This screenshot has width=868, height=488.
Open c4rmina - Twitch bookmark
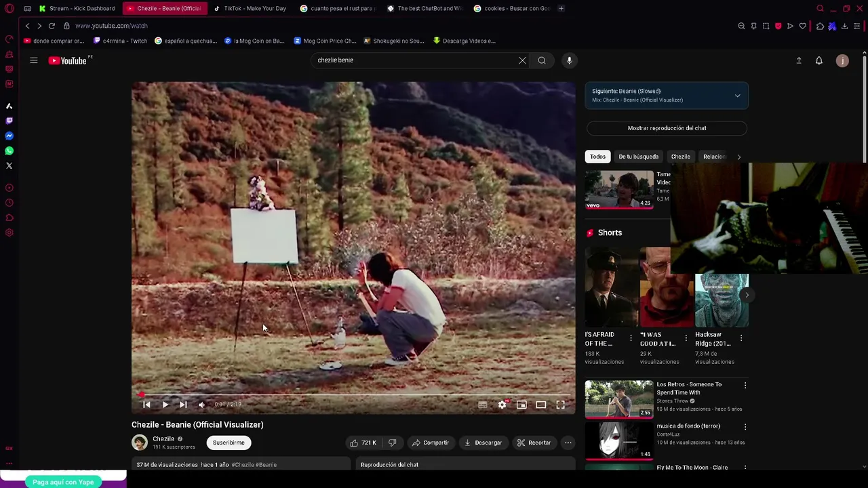pos(120,41)
